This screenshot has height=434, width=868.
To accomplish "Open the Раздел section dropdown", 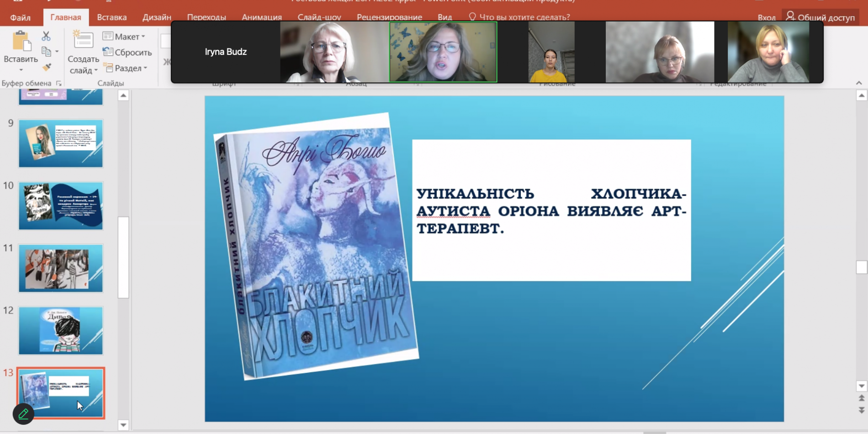I will [126, 68].
